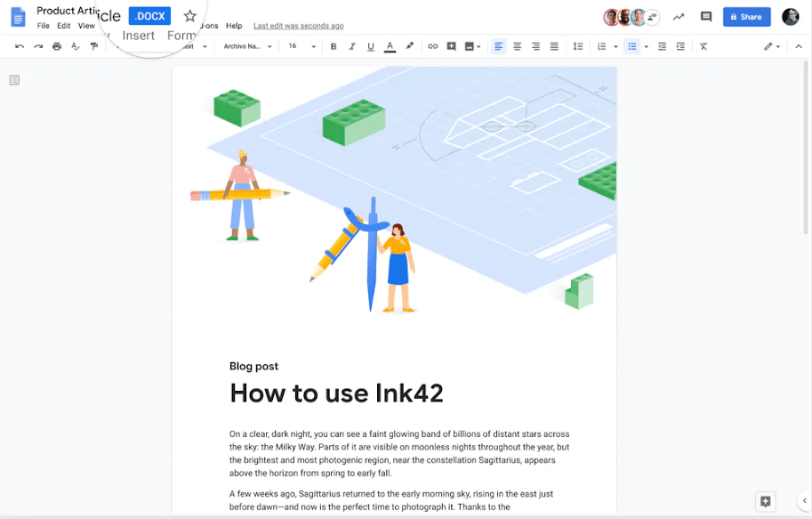Image resolution: width=812 pixels, height=519 pixels.
Task: Select left align
Action: (499, 46)
